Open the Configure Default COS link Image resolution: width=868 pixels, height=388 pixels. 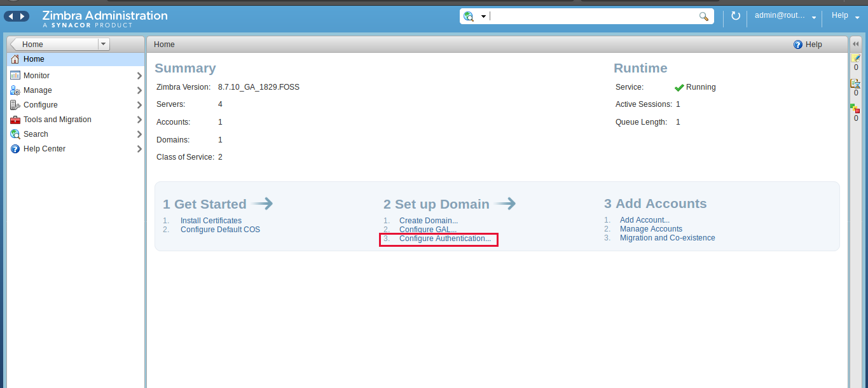pos(220,230)
